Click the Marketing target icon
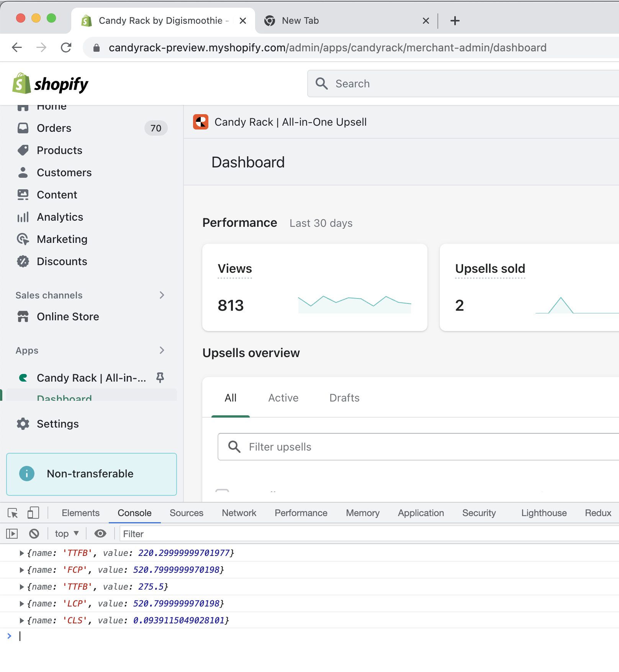This screenshot has width=619, height=672. pos(23,239)
